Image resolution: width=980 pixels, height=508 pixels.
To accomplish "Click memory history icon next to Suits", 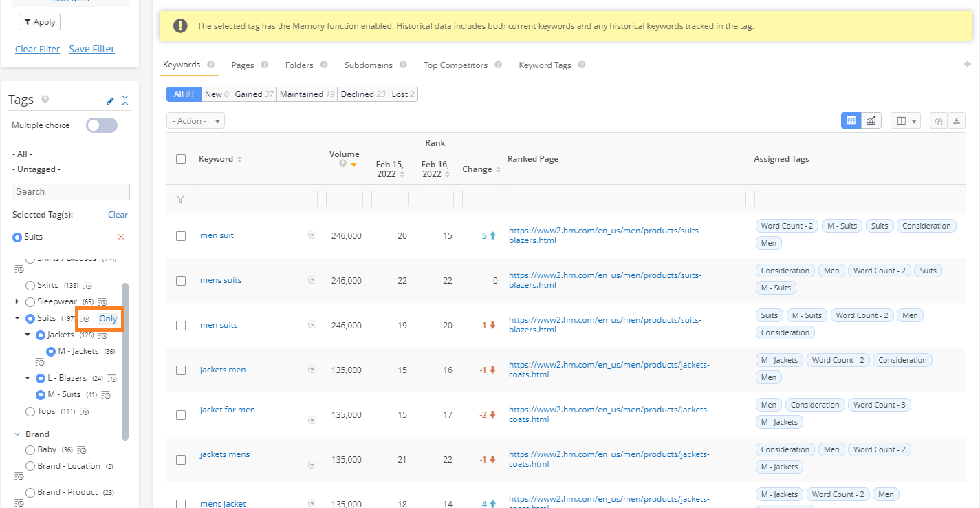I will click(x=85, y=319).
